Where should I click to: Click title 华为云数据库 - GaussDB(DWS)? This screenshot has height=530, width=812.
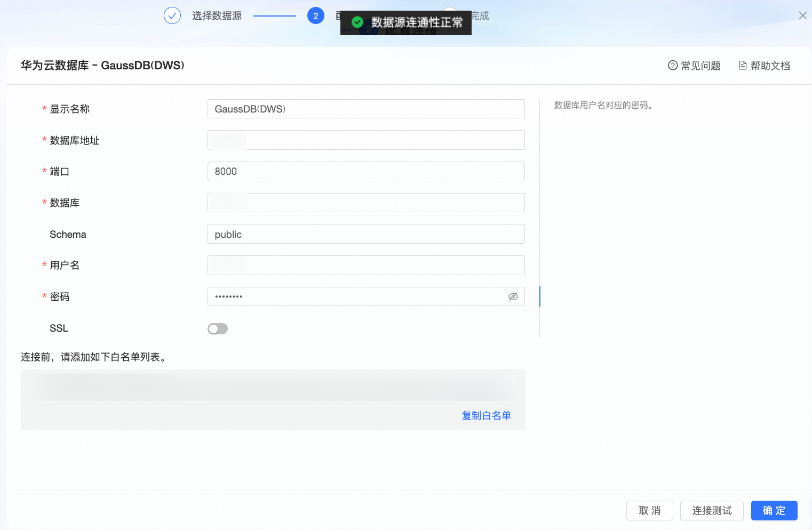pyautogui.click(x=102, y=66)
